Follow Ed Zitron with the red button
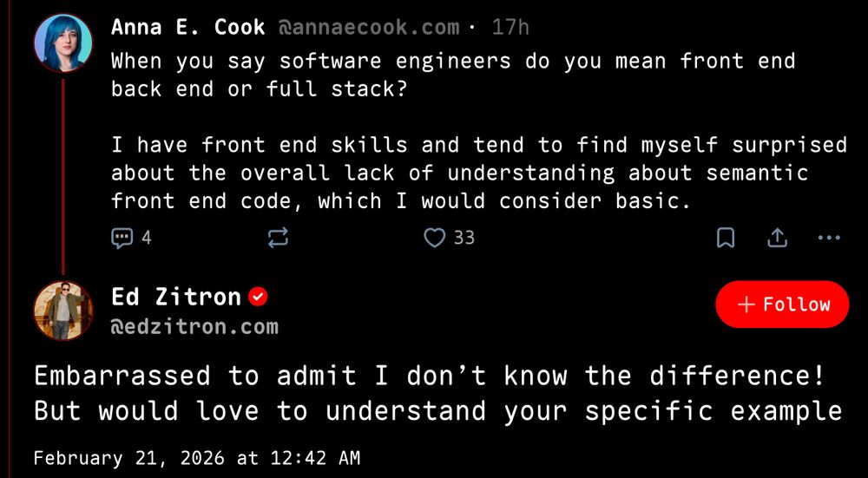The width and height of the screenshot is (868, 478). click(782, 304)
